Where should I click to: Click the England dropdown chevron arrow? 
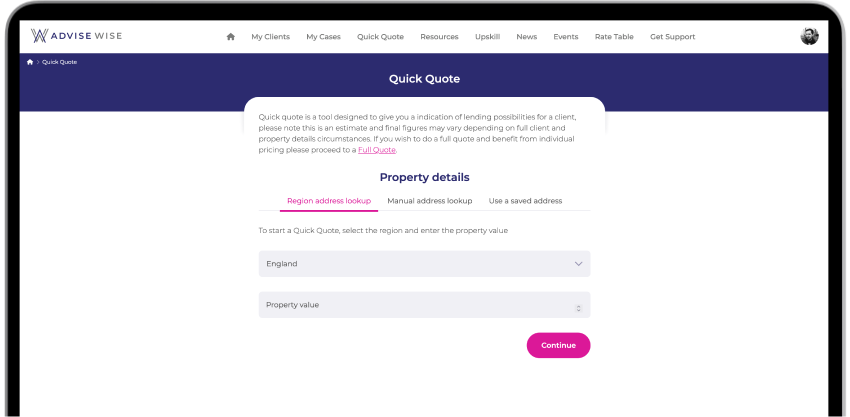coord(578,264)
